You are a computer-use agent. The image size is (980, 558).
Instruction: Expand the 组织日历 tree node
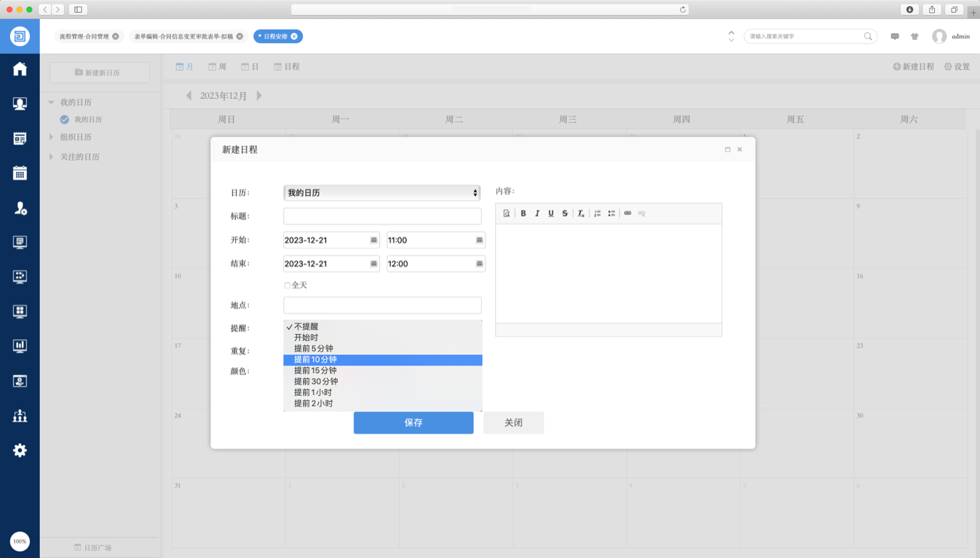51,137
